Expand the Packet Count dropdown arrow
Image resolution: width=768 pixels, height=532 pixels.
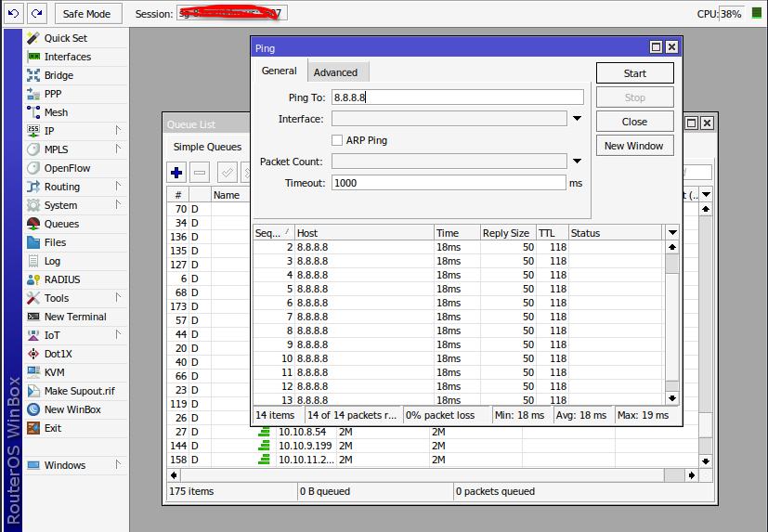tap(577, 162)
